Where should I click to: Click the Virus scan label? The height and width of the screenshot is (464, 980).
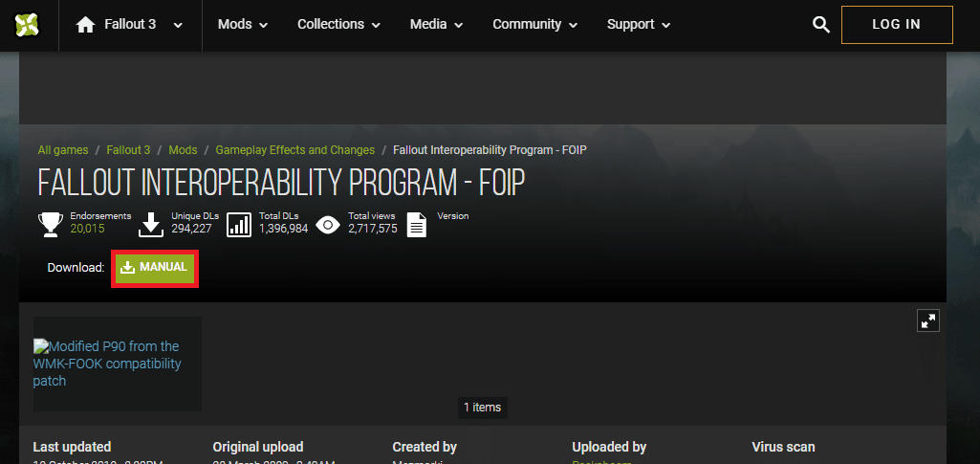click(x=784, y=447)
